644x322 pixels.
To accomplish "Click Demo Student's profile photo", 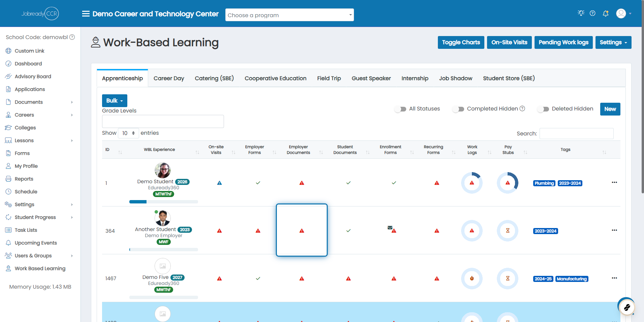I will (x=163, y=170).
